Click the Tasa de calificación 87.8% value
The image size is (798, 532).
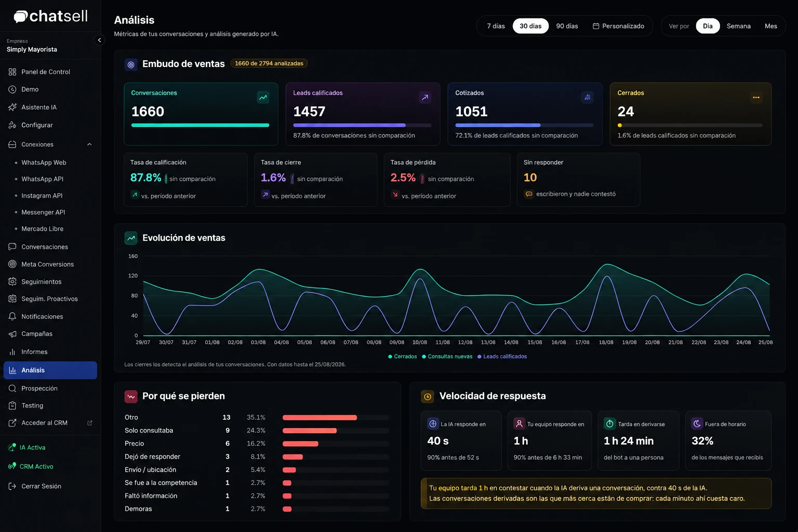click(146, 178)
